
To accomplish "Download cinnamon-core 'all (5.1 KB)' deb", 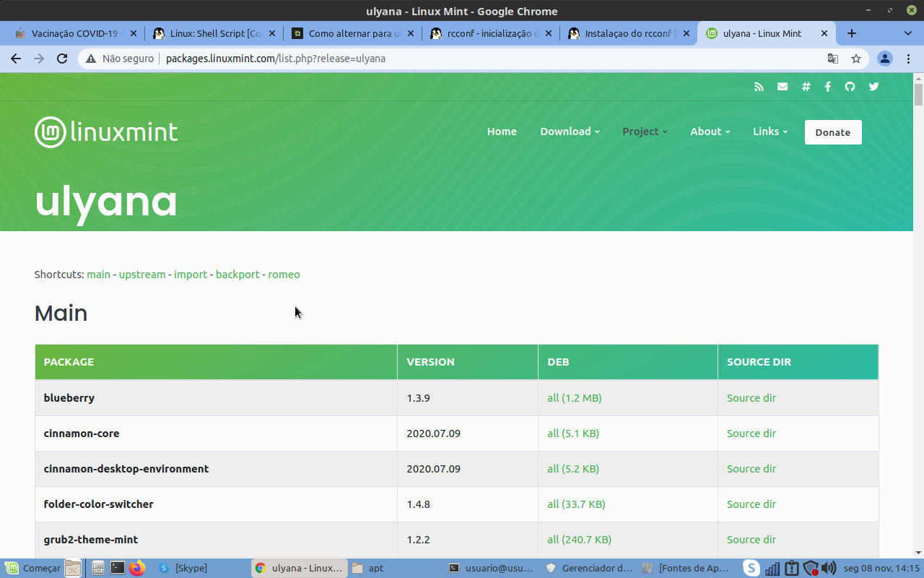I will click(573, 433).
